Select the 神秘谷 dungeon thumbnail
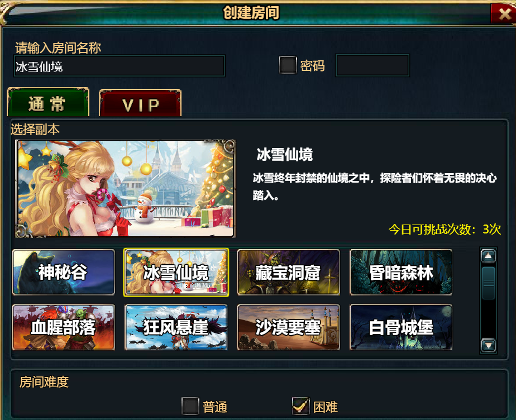516x420 pixels. pyautogui.click(x=64, y=272)
